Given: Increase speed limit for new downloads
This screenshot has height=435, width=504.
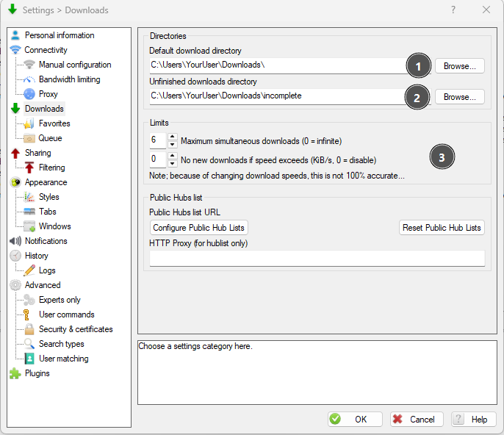Looking at the screenshot, I should tap(172, 156).
